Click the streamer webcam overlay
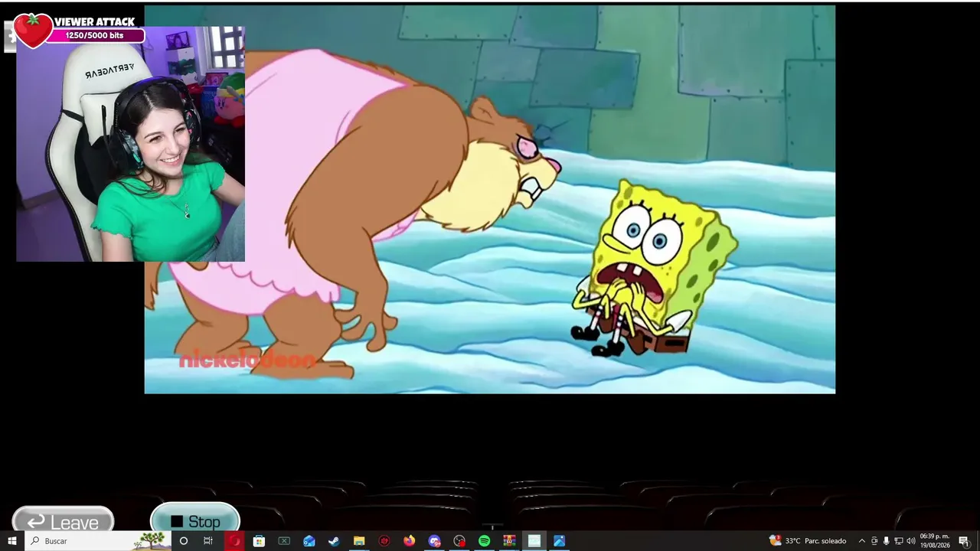Screen dimensions: 980x551 click(x=130, y=145)
